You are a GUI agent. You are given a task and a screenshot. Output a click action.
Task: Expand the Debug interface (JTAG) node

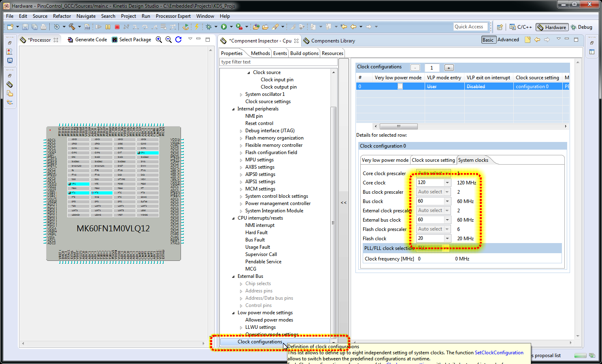tap(241, 131)
